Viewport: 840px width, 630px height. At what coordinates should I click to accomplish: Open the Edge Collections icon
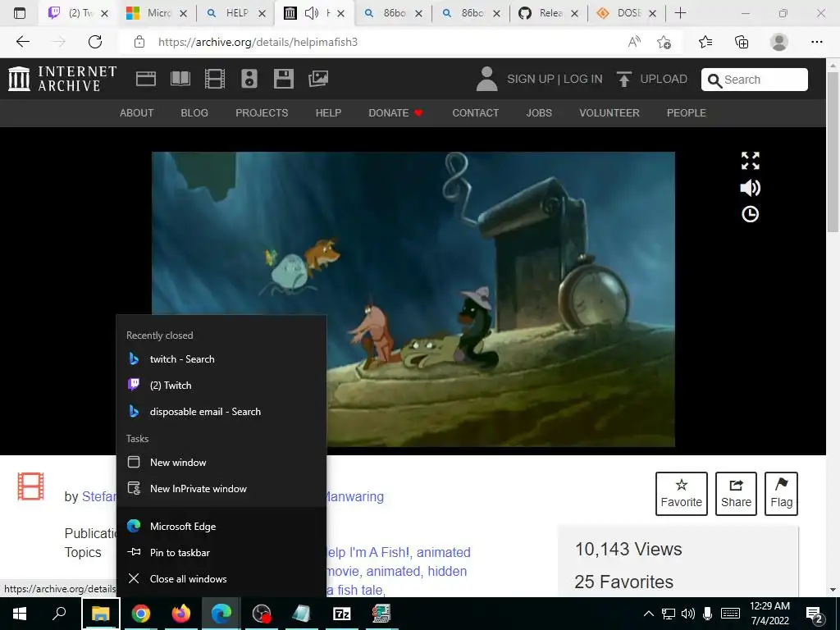742,42
